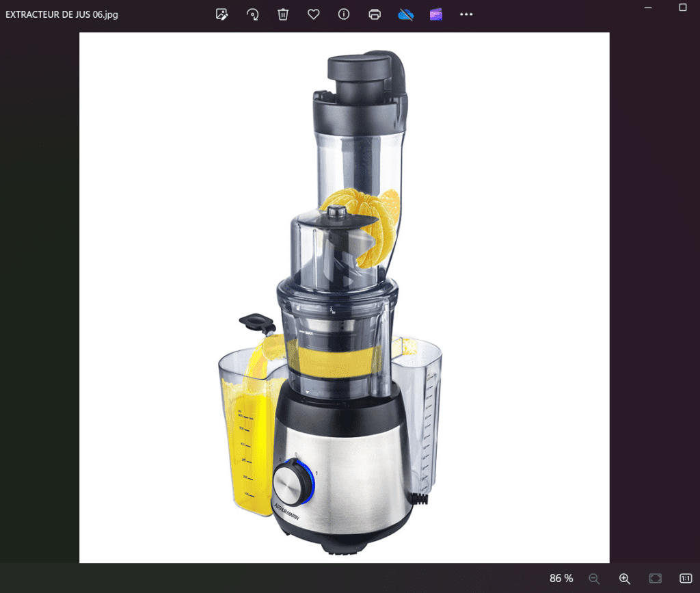This screenshot has width=700, height=593.
Task: Show file info panel
Action: (344, 14)
